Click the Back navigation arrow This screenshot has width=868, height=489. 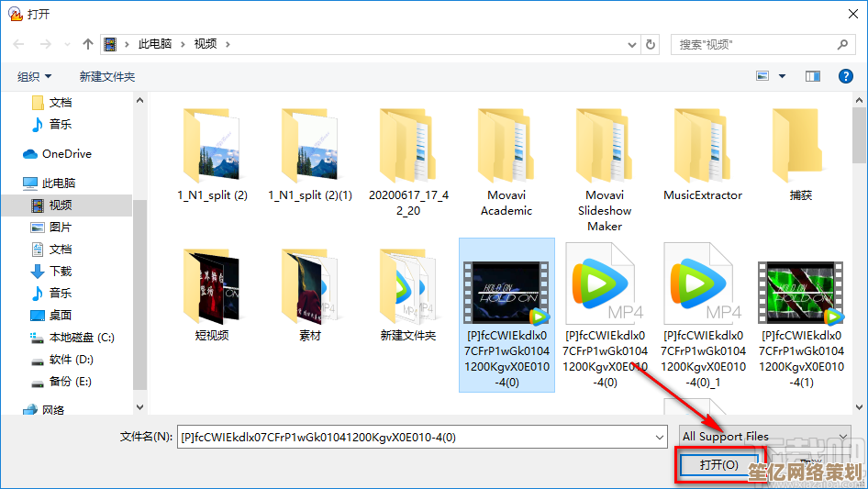click(19, 44)
